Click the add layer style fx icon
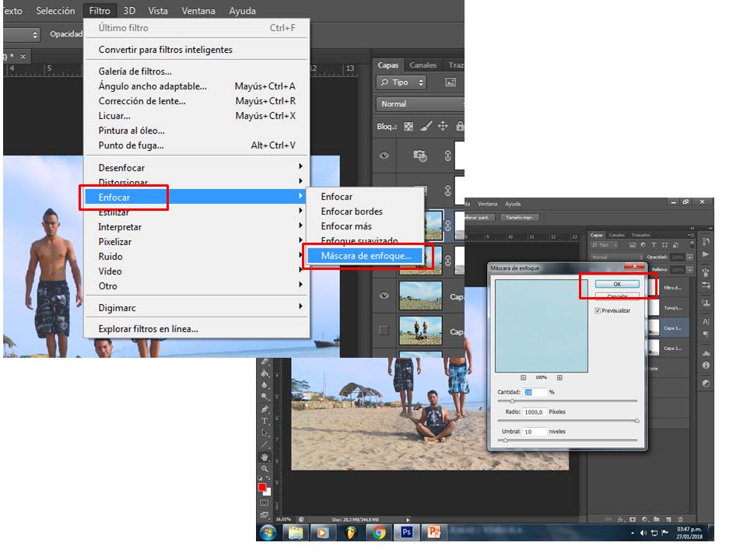 621,520
